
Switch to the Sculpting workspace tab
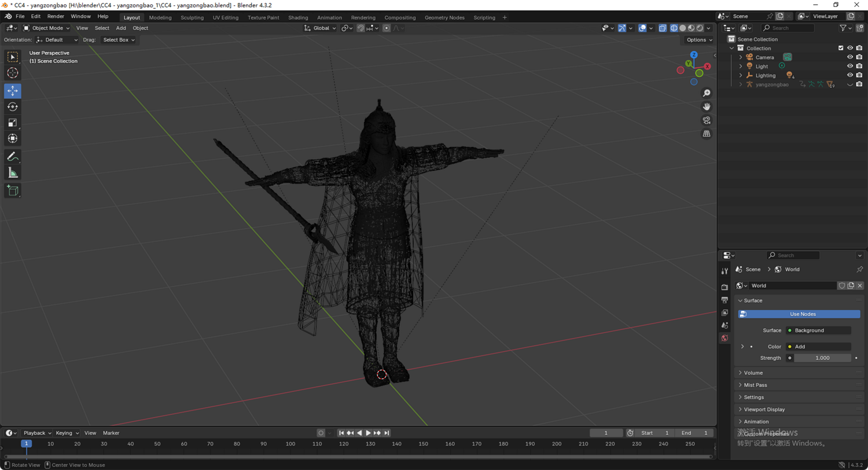pyautogui.click(x=192, y=17)
